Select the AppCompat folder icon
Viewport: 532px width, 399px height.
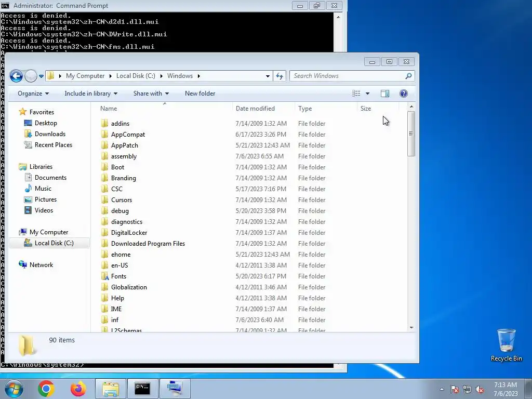point(104,134)
